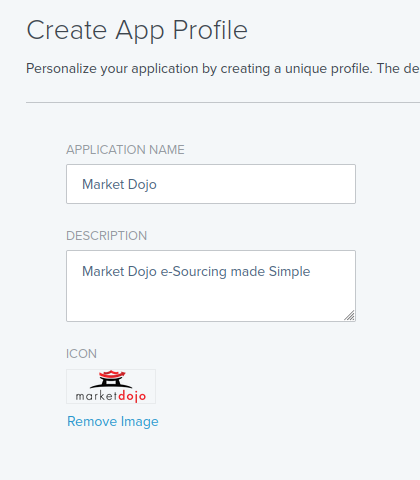Focus the Description text area

tap(211, 286)
